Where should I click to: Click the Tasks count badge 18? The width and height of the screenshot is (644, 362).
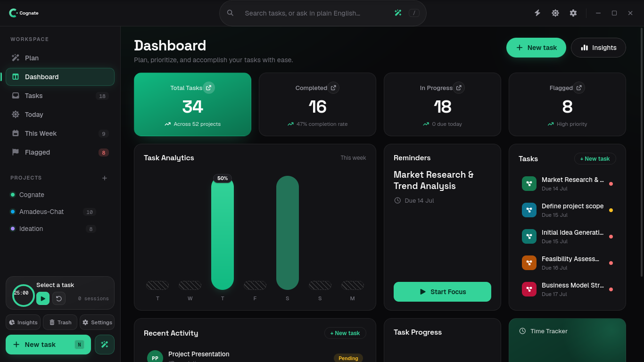102,96
